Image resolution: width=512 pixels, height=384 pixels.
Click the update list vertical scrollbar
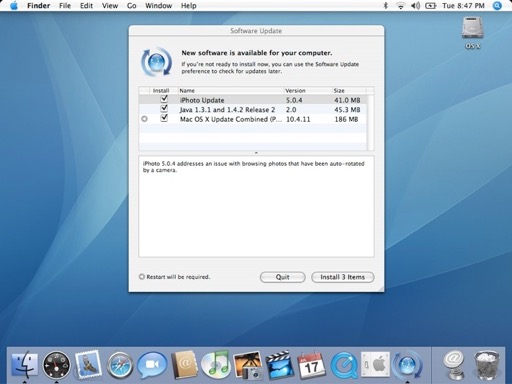click(370, 122)
